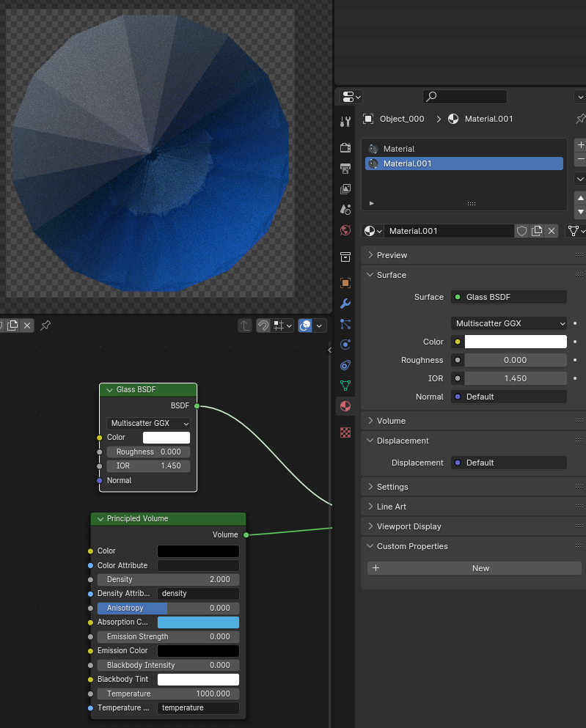This screenshot has width=586, height=728.
Task: Unlink Material.001 datablock in properties panel
Action: pos(552,231)
